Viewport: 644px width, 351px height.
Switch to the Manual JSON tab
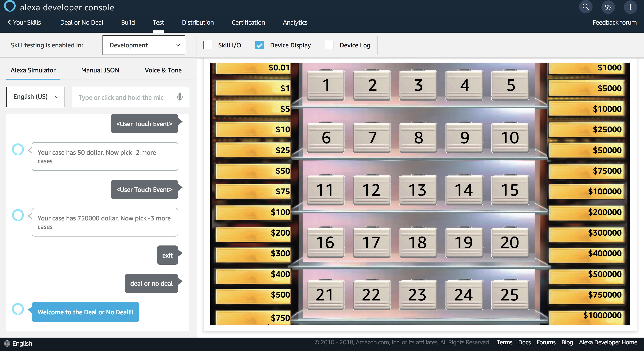pos(100,70)
